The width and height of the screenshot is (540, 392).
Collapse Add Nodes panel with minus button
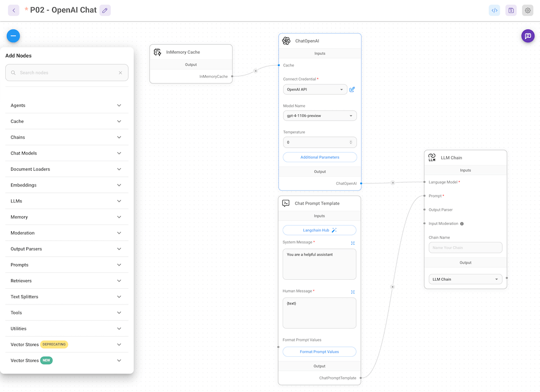(x=13, y=36)
